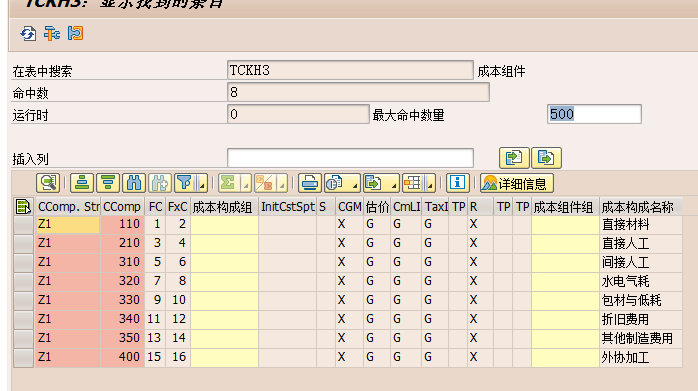Click the information icon in ALV toolbar
Image resolution: width=698 pixels, height=391 pixels.
(457, 183)
